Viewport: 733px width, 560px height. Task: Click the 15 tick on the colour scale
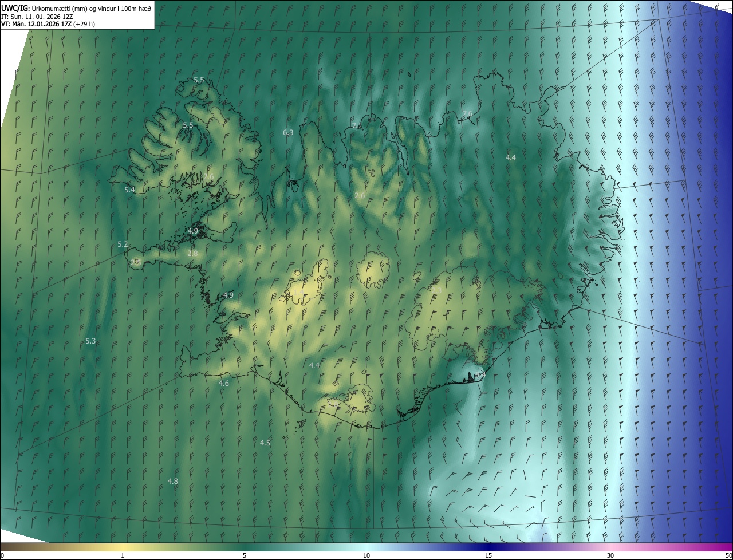click(x=488, y=555)
